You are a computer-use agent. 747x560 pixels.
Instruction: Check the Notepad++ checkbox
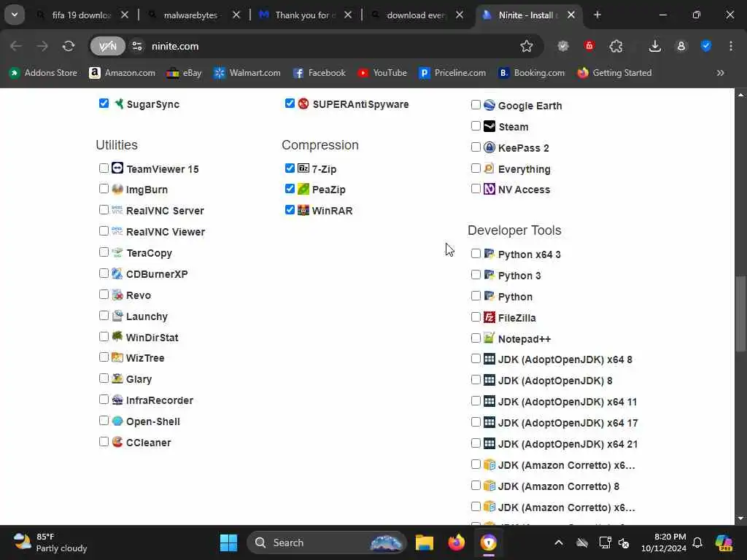[x=476, y=338]
